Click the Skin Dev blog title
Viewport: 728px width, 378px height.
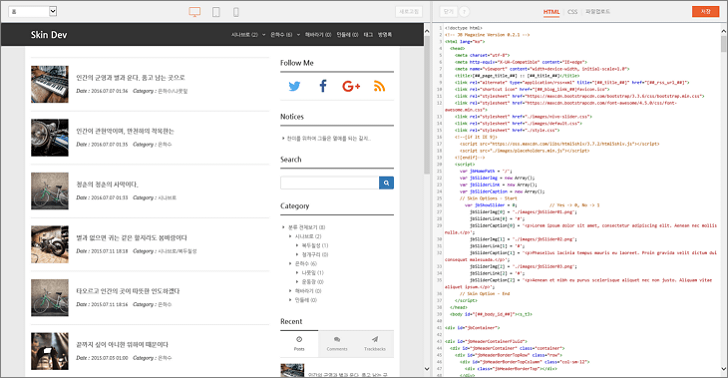pyautogui.click(x=49, y=35)
